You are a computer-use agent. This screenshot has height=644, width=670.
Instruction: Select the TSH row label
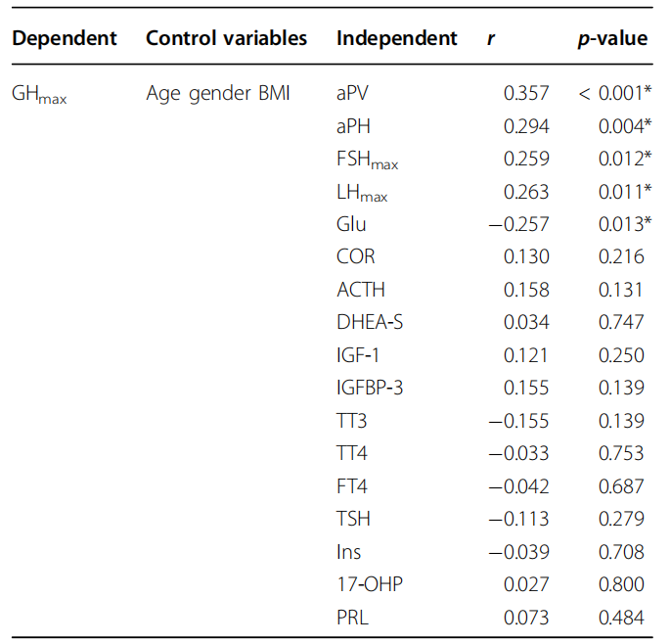point(353,519)
